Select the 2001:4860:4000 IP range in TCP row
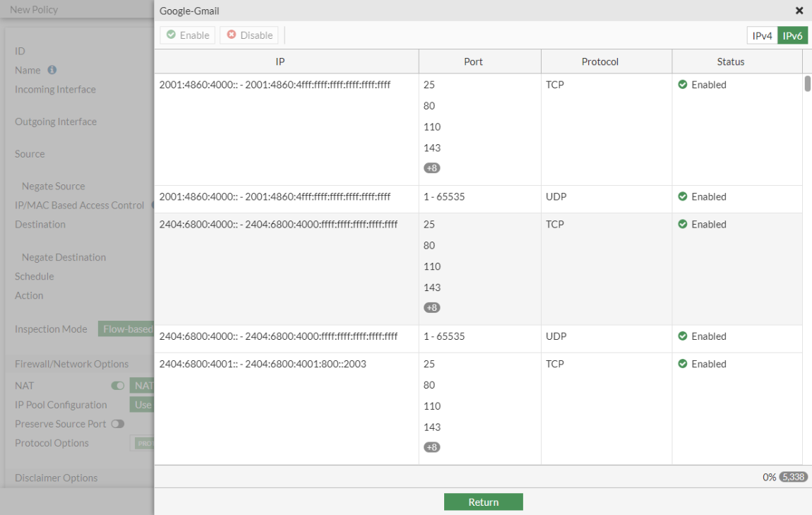 (275, 85)
